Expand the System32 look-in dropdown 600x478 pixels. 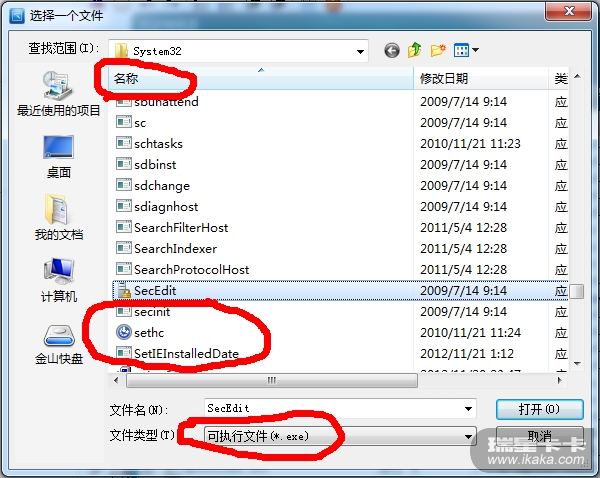point(360,51)
